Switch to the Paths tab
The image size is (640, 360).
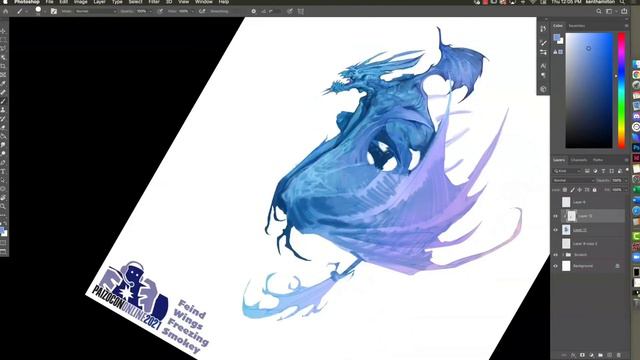(x=598, y=160)
